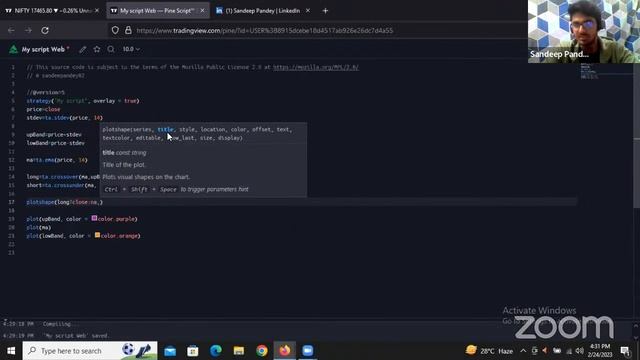Image resolution: width=640 pixels, height=360 pixels.
Task: Switch to Zoom in taskbar
Action: [308, 351]
